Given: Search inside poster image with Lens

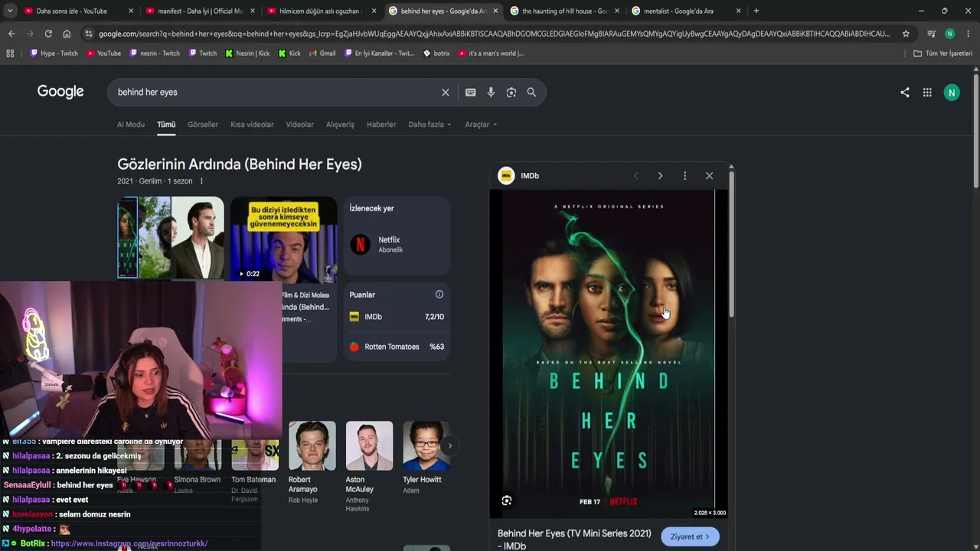Looking at the screenshot, I should click(x=507, y=500).
